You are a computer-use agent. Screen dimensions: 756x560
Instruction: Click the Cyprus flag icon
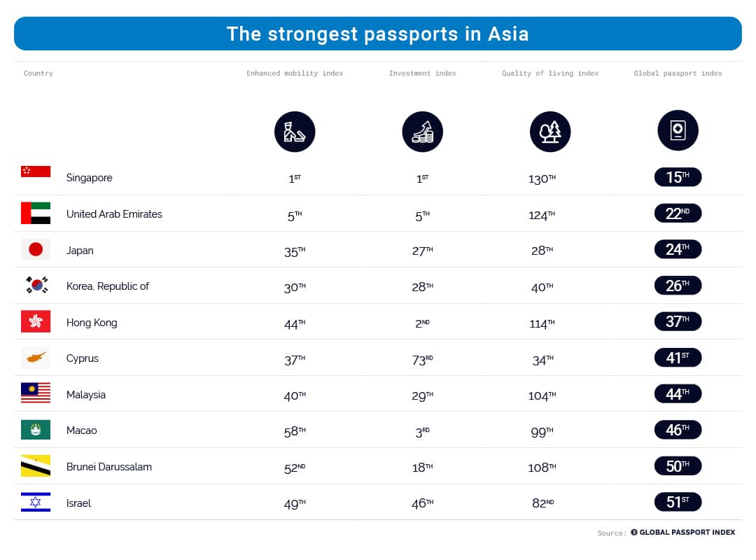[36, 358]
